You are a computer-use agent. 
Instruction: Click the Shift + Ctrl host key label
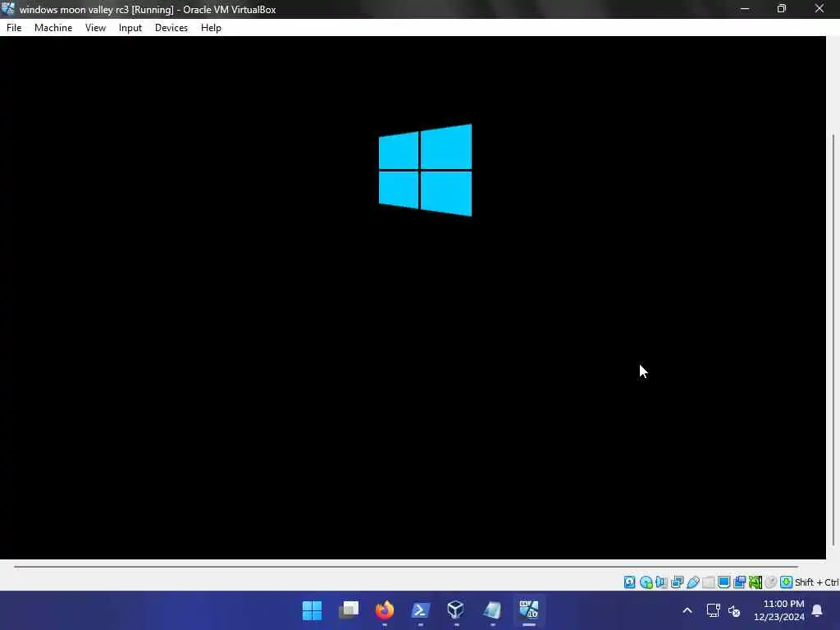(816, 582)
